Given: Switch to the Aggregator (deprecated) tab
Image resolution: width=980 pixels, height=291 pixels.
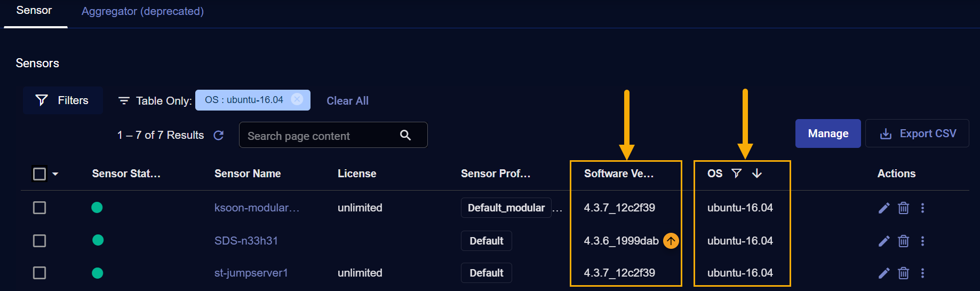Looking at the screenshot, I should 142,11.
